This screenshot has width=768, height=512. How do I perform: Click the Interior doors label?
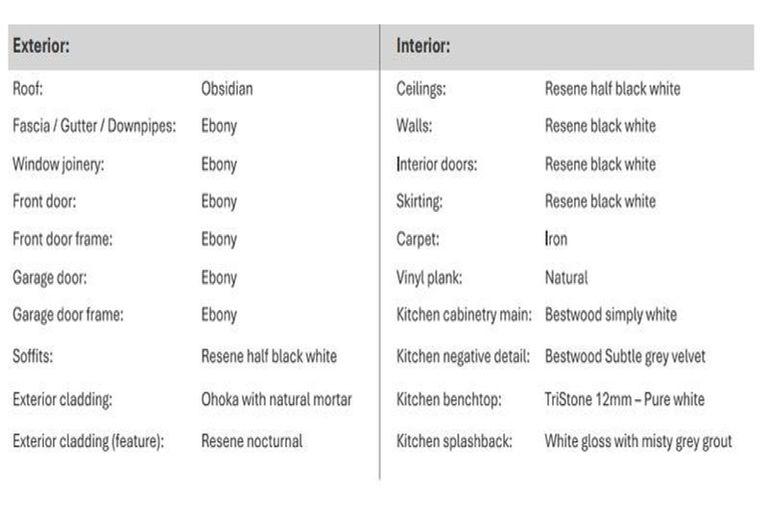pos(436,164)
